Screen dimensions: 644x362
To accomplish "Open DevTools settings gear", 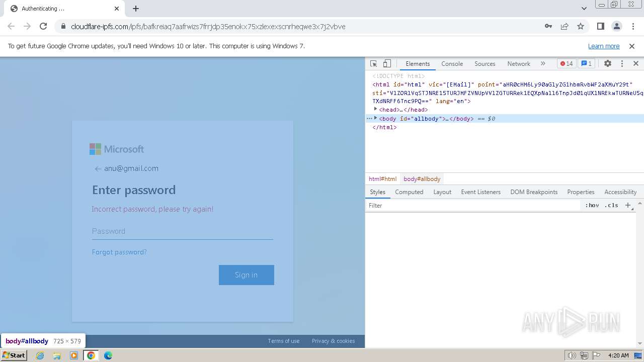I will click(608, 63).
